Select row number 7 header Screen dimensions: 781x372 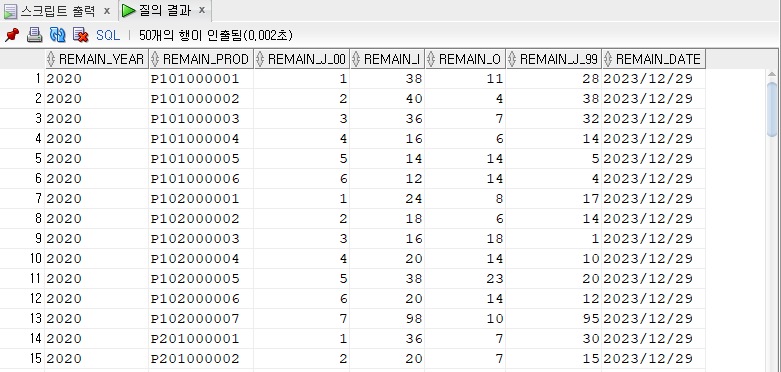22,199
